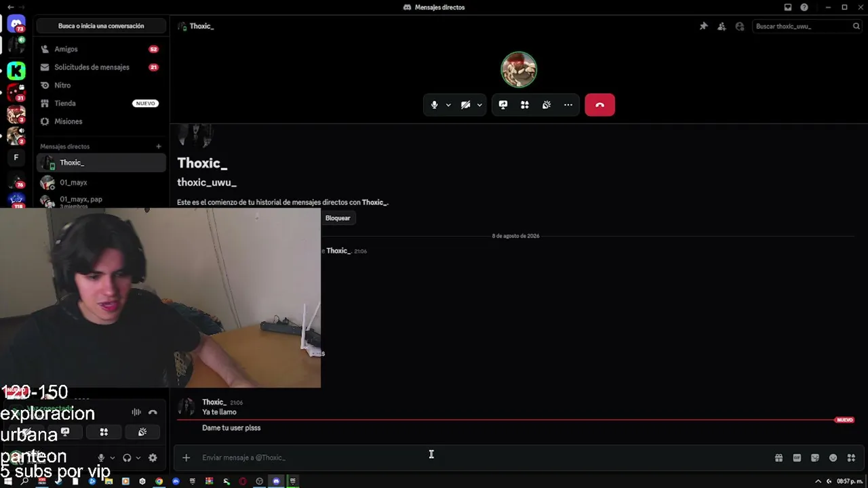The image size is (868, 488).
Task: Open taskbar search magnifier
Action: point(25,481)
